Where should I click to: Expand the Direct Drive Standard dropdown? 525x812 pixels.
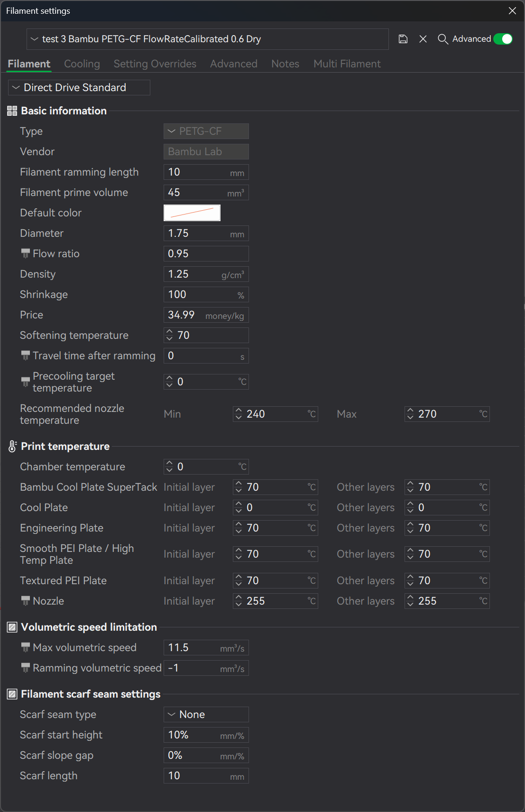[79, 88]
